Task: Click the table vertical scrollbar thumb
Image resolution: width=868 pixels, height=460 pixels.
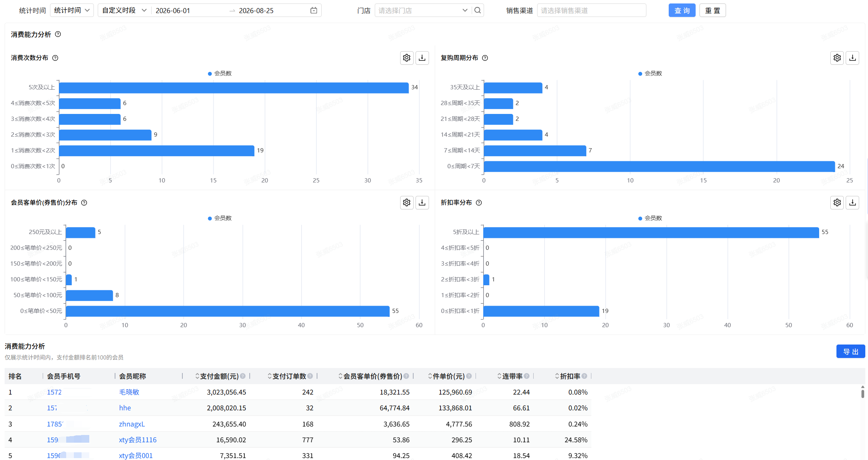Action: (x=863, y=393)
